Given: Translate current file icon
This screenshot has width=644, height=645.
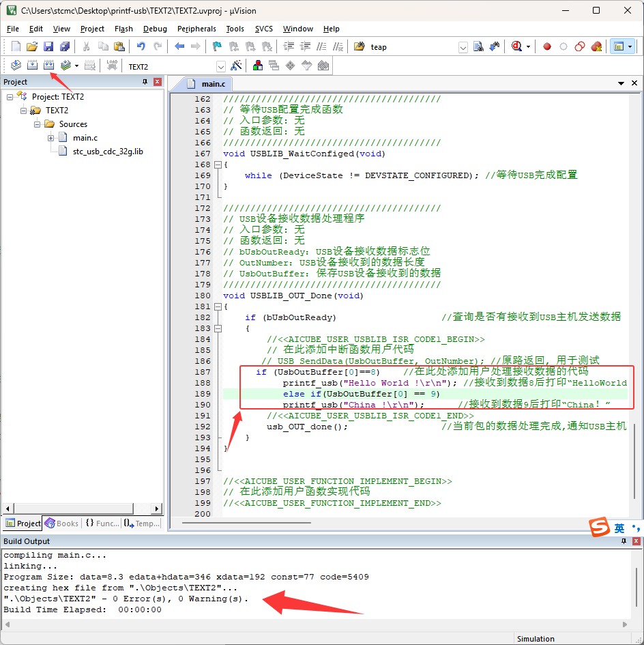Looking at the screenshot, I should tap(16, 66).
